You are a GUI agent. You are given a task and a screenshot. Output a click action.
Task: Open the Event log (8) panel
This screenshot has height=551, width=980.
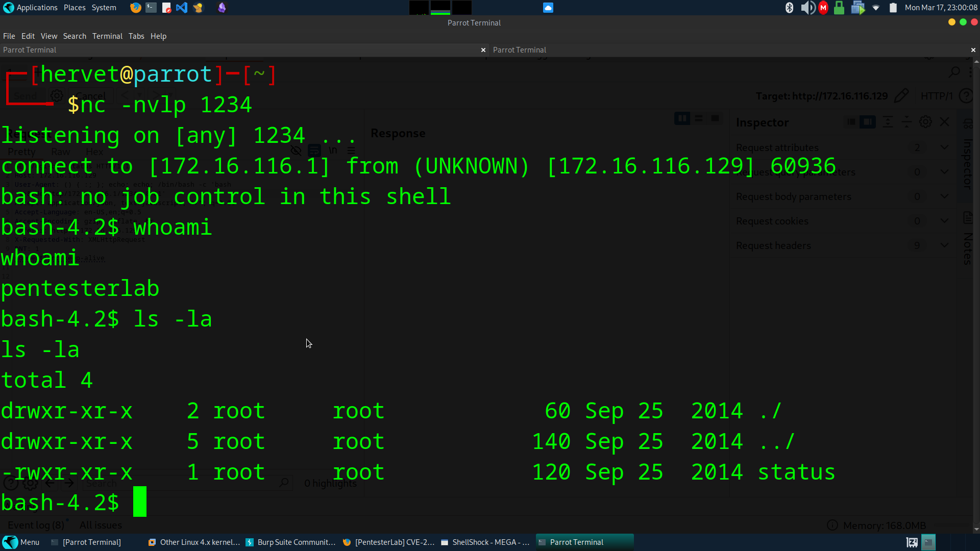pos(36,525)
